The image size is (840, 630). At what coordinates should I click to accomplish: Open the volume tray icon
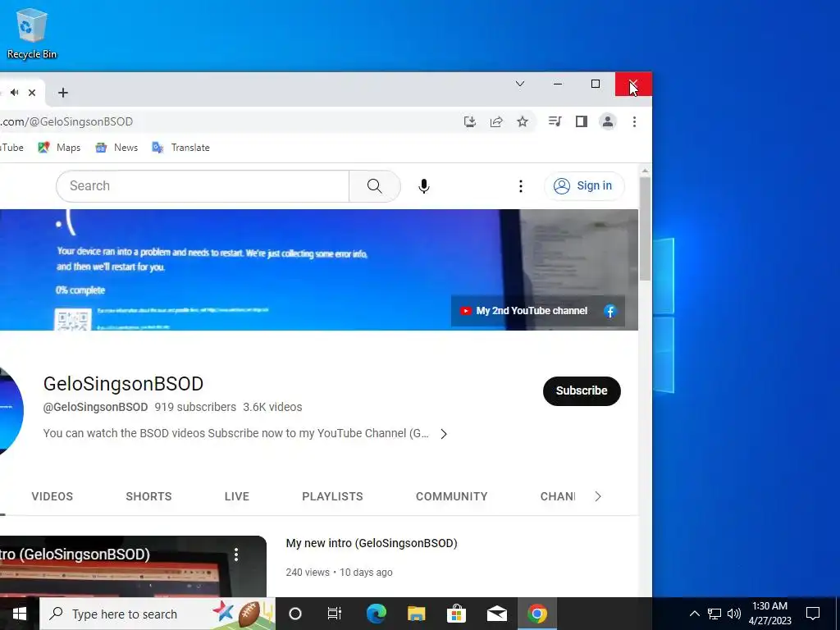click(x=734, y=614)
